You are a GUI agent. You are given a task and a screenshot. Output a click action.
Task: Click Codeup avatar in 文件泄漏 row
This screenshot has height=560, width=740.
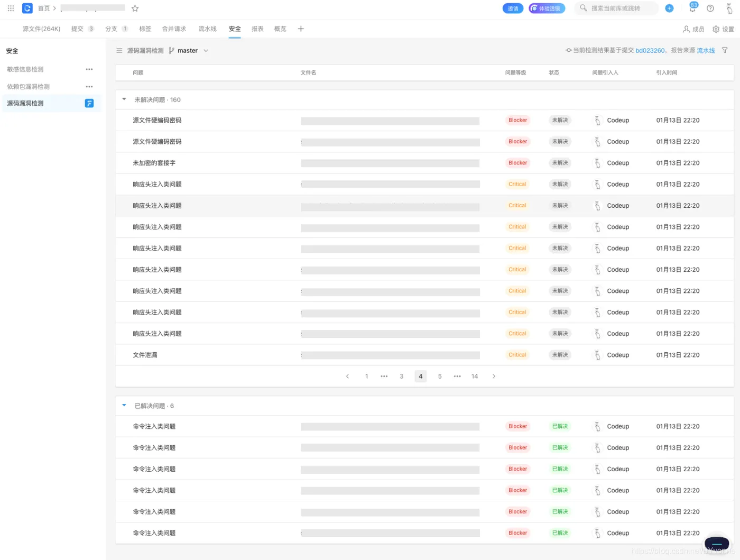coord(597,355)
